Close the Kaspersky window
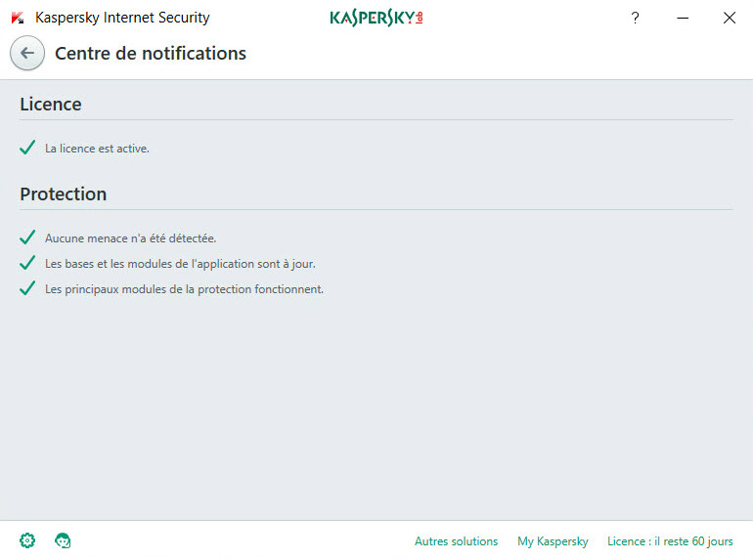This screenshot has width=753, height=560. 729,19
